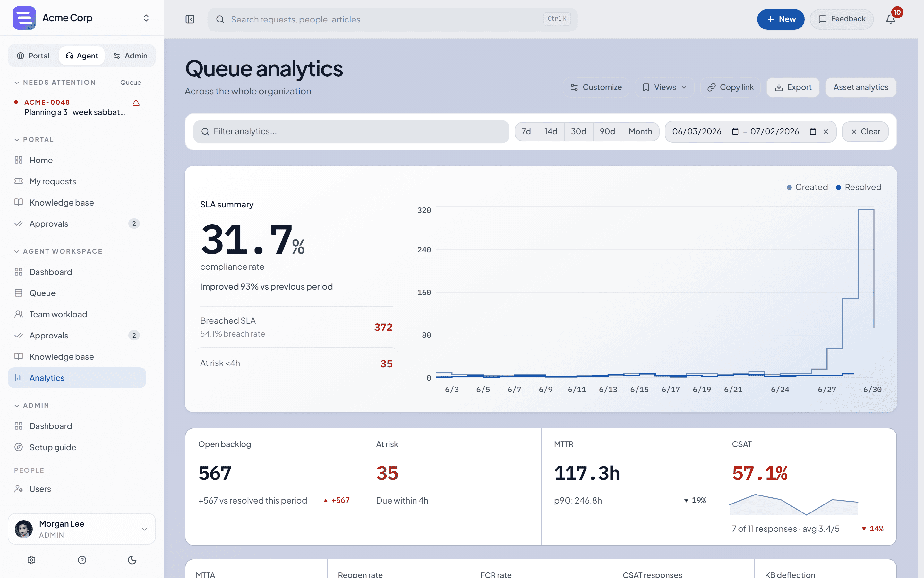This screenshot has width=924, height=578.
Task: Open My requests
Action: click(x=77, y=181)
